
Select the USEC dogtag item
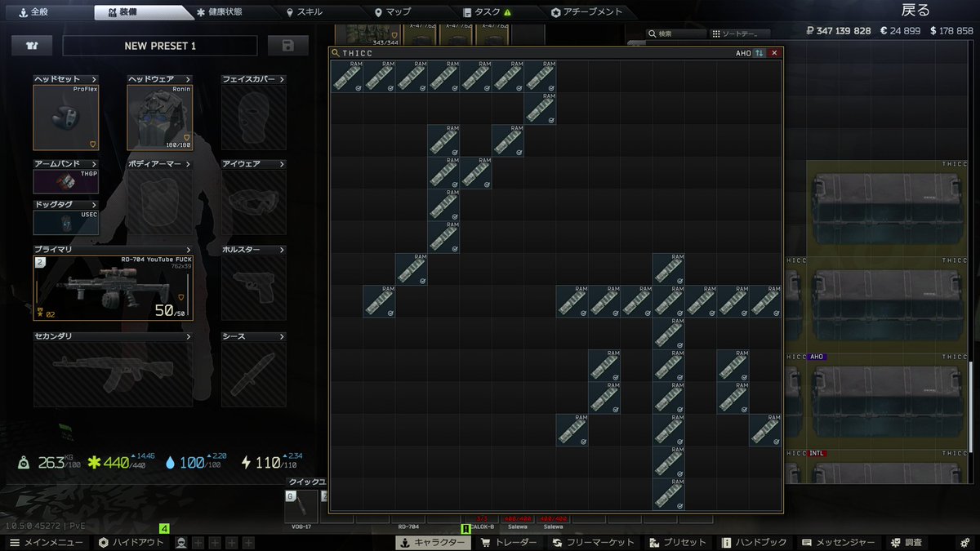tap(66, 222)
